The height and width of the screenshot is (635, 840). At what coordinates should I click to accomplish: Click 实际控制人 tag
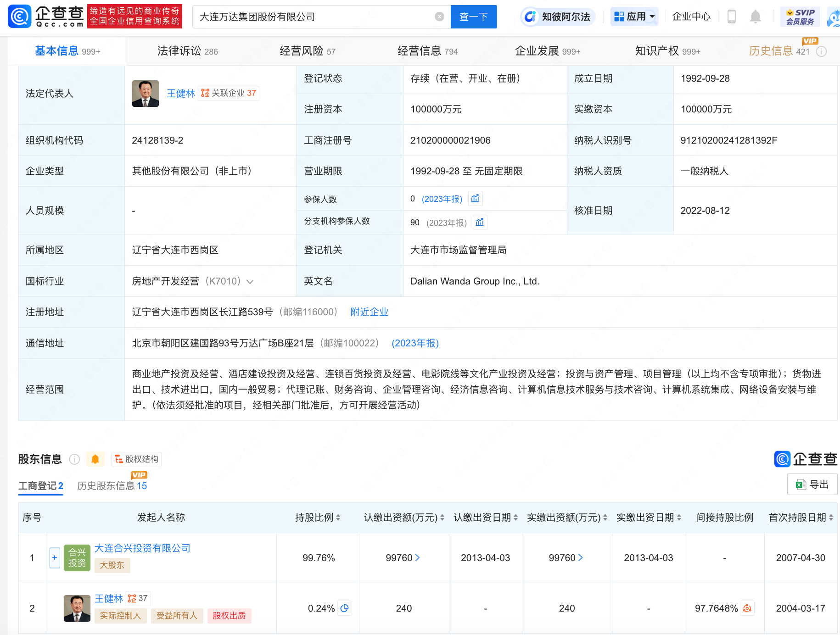120,616
